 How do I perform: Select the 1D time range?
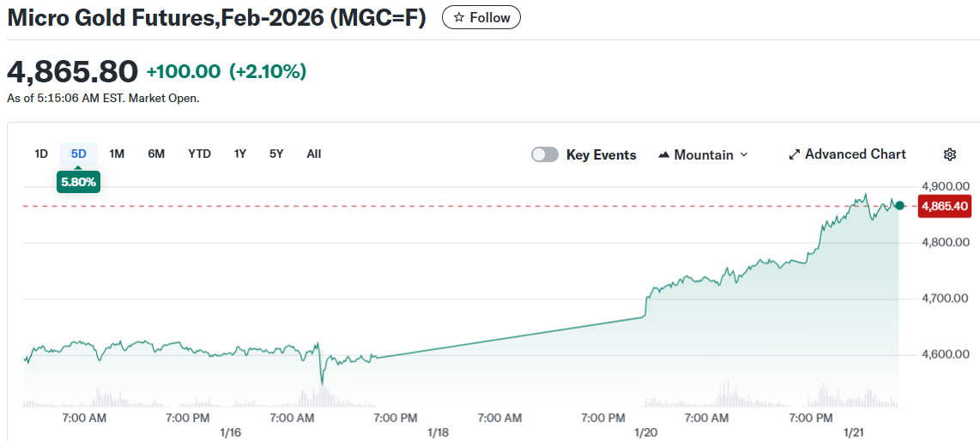(x=41, y=154)
